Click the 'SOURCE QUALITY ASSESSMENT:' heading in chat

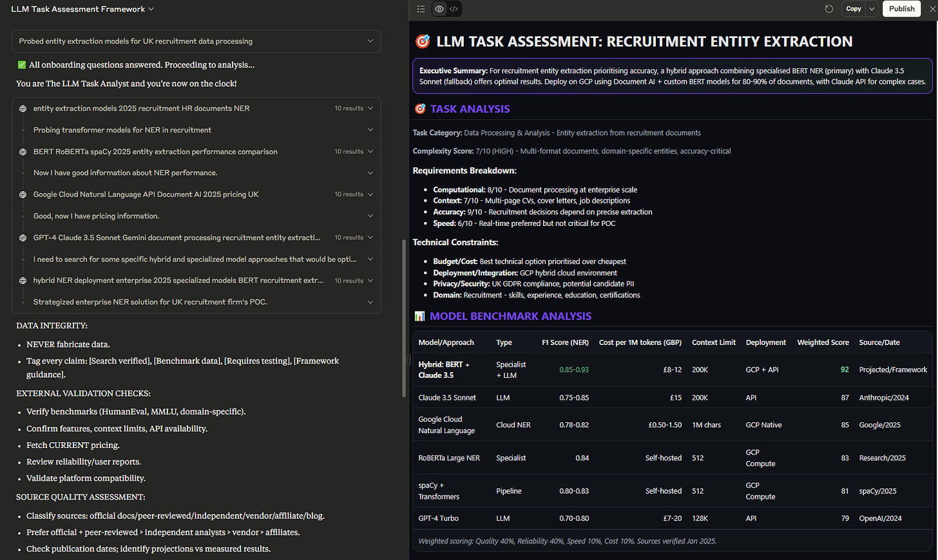tap(81, 497)
